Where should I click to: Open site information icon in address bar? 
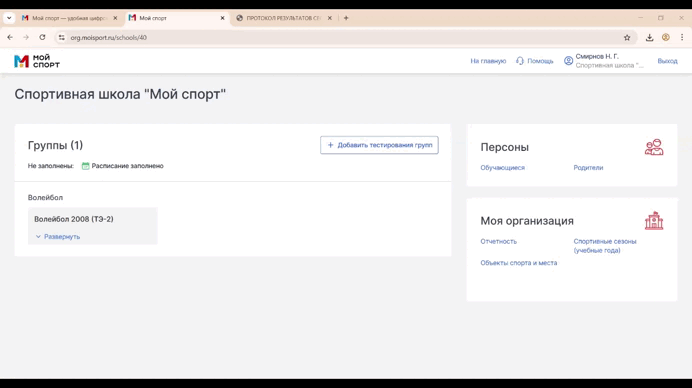(62, 38)
